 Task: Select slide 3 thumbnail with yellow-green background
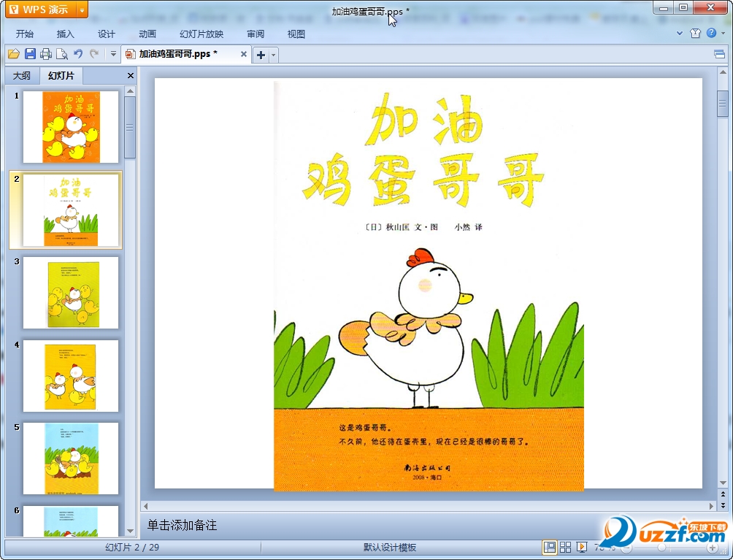[71, 293]
